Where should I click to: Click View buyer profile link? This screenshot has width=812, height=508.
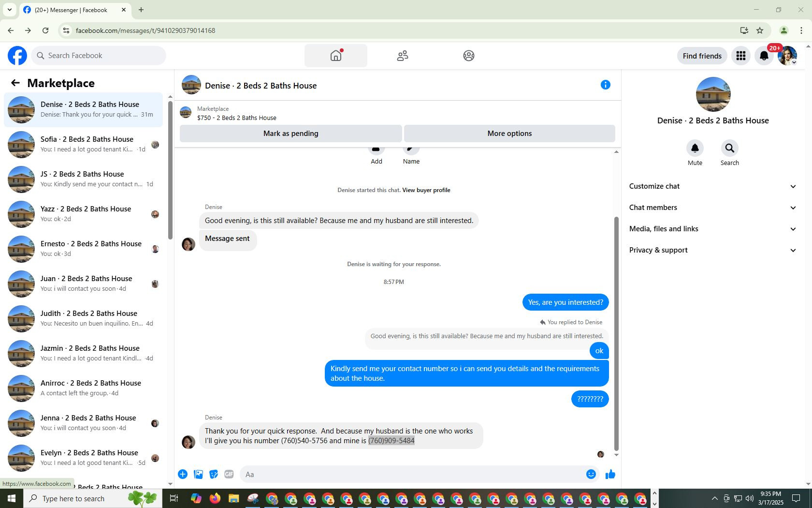click(x=426, y=190)
